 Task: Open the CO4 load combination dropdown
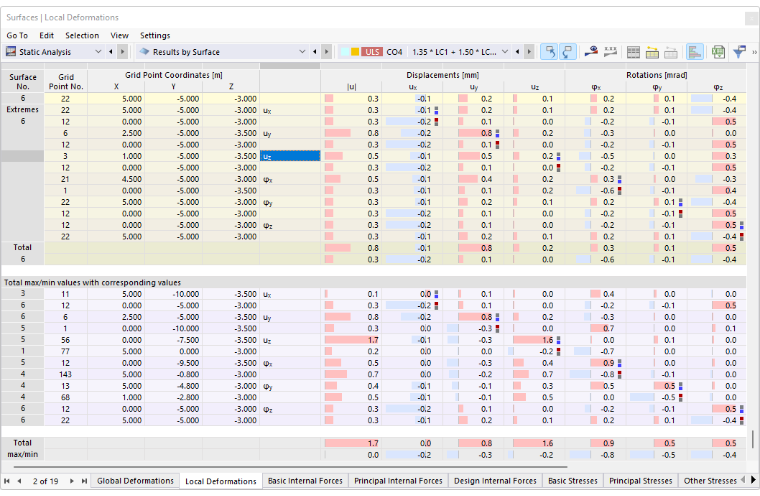505,52
